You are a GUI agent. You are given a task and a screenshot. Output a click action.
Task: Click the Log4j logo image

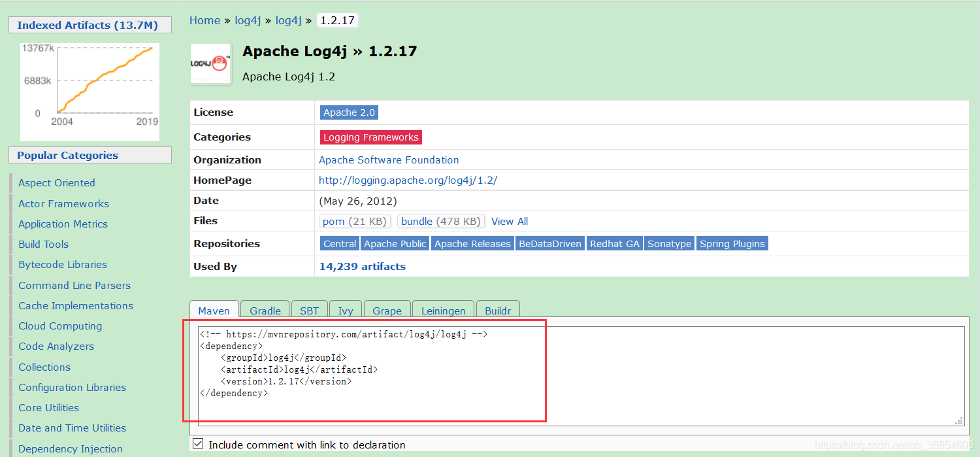pyautogui.click(x=210, y=64)
